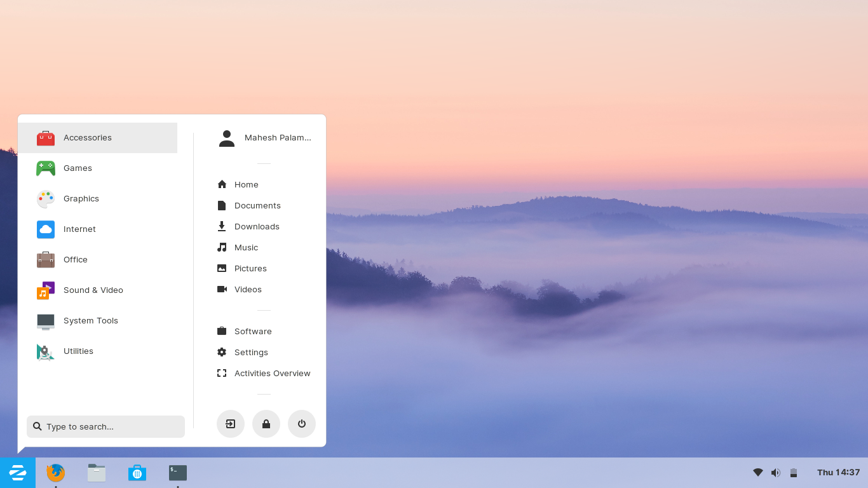This screenshot has width=868, height=488.
Task: Open the Terminal from the taskbar
Action: point(178,473)
